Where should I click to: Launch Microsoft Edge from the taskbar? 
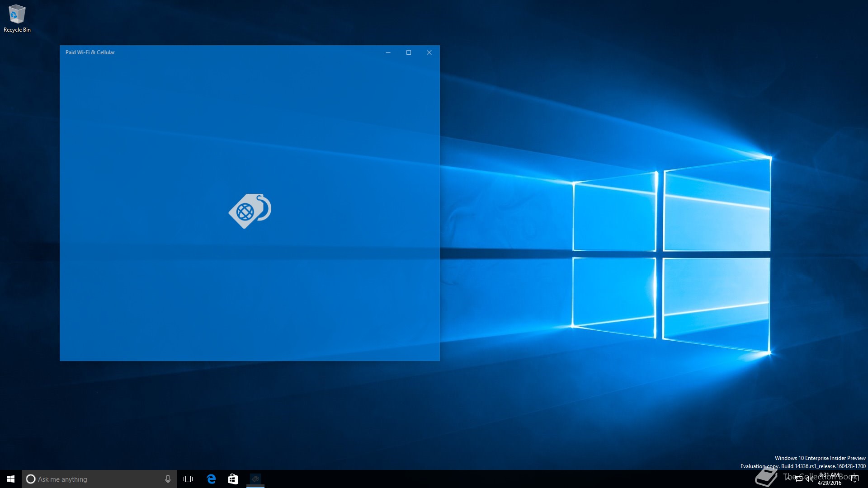pyautogui.click(x=211, y=479)
